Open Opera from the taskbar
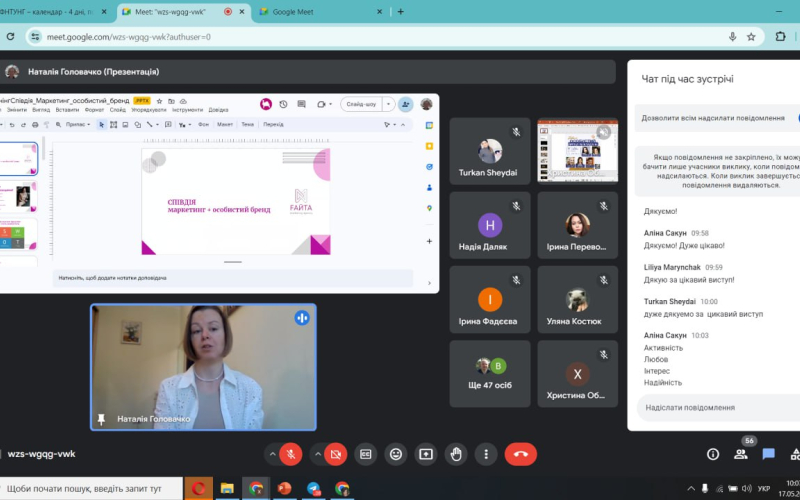Image resolution: width=800 pixels, height=500 pixels. coord(198,489)
